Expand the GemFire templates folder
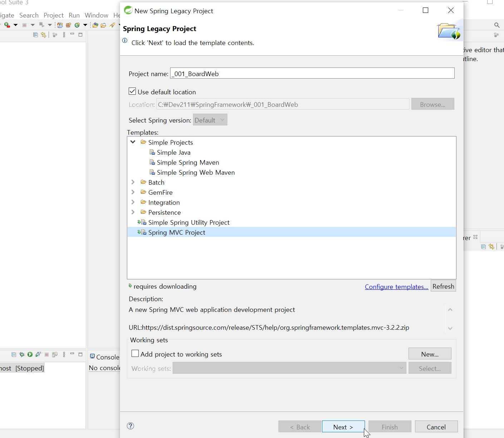The image size is (504, 438). click(x=133, y=192)
